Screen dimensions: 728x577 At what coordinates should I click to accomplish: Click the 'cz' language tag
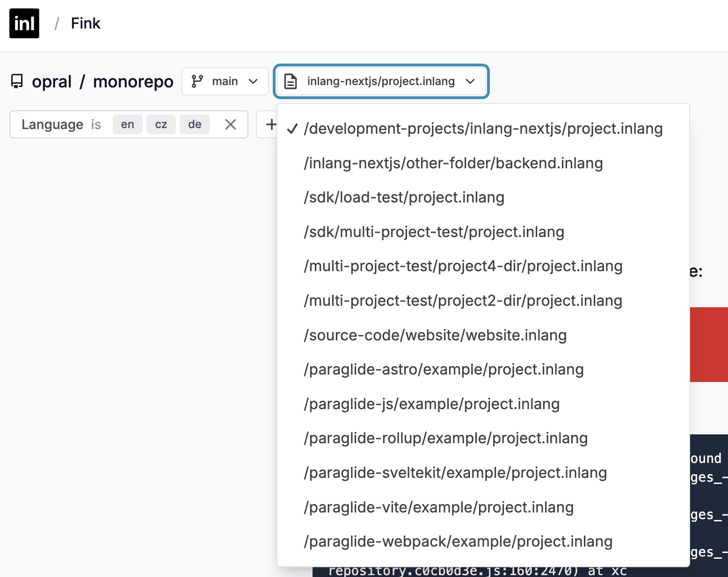click(x=161, y=124)
